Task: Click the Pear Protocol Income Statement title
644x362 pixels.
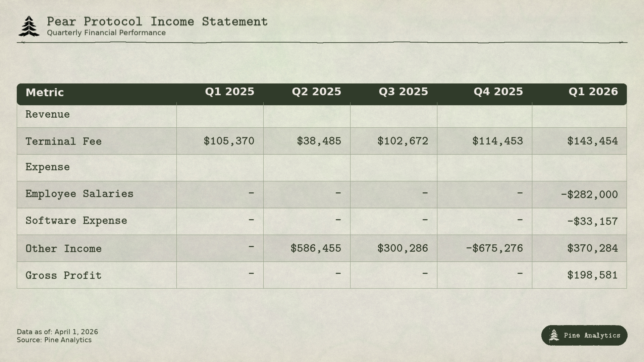Action: (x=157, y=22)
